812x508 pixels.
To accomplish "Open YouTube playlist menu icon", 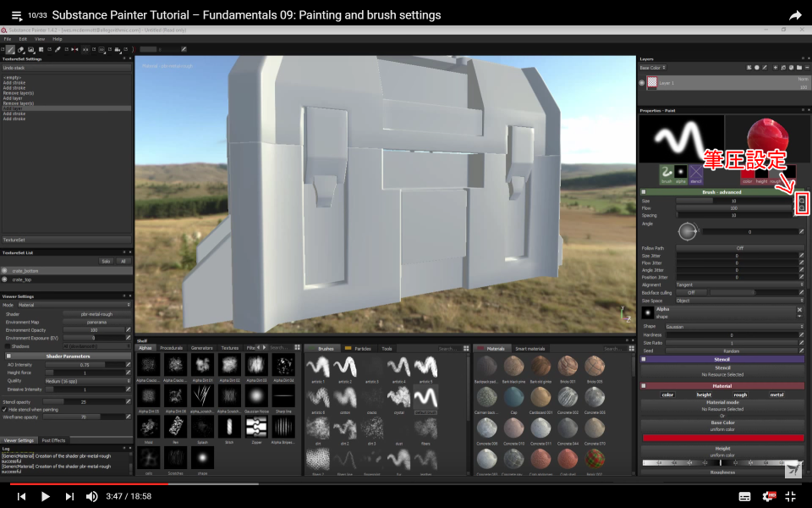I will pos(17,15).
